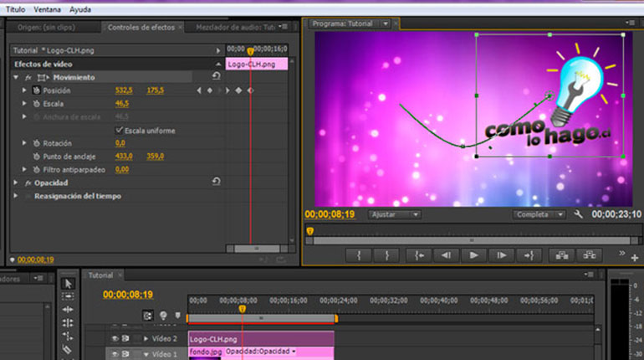
Task: Go to previous Posición keyframe
Action: click(x=199, y=90)
